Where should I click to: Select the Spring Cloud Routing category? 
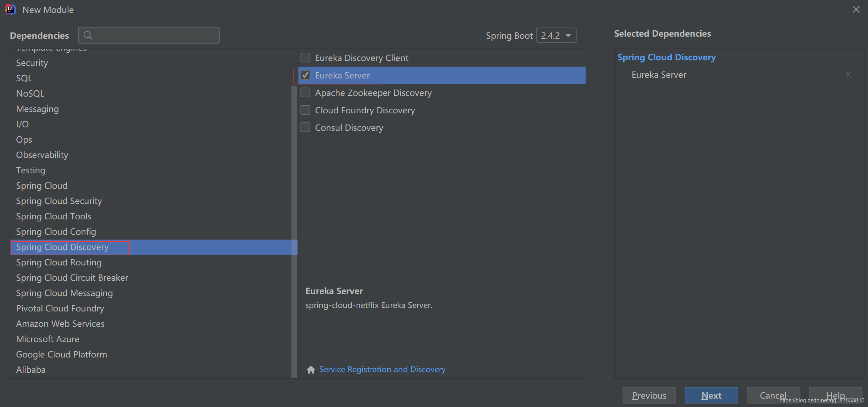59,262
